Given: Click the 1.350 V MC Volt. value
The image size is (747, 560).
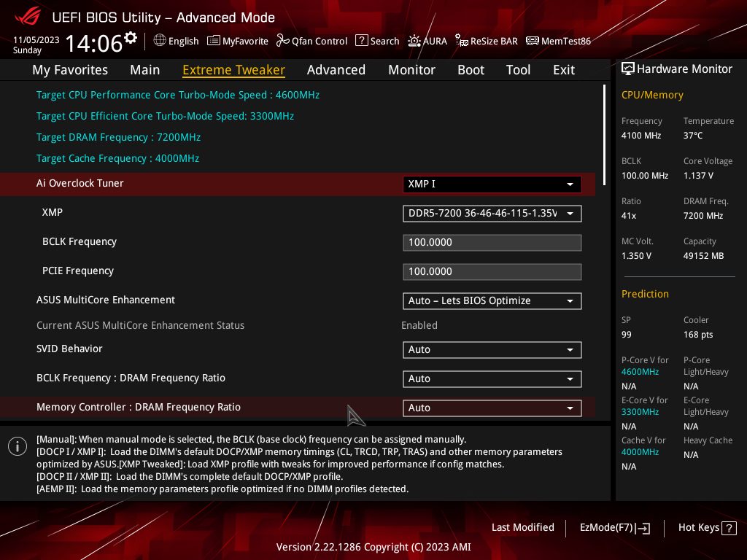Looking at the screenshot, I should pos(636,256).
